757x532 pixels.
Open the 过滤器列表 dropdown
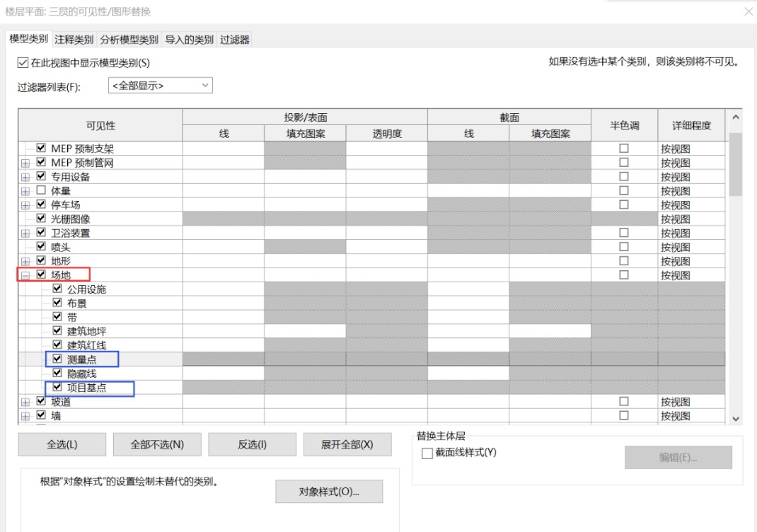tap(161, 86)
